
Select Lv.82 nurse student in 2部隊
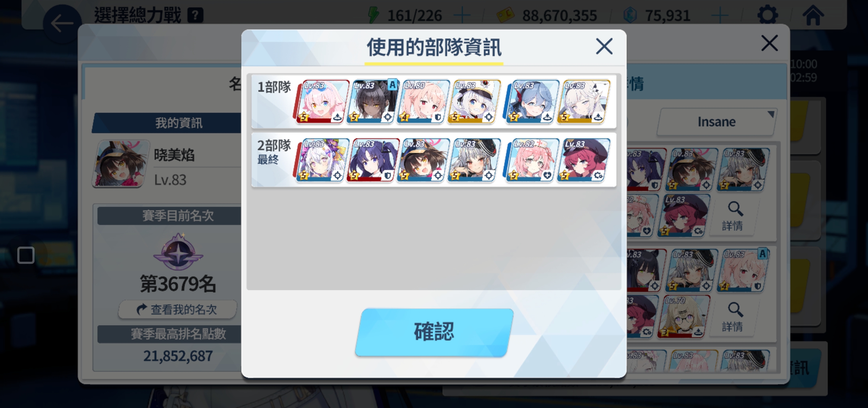click(532, 160)
